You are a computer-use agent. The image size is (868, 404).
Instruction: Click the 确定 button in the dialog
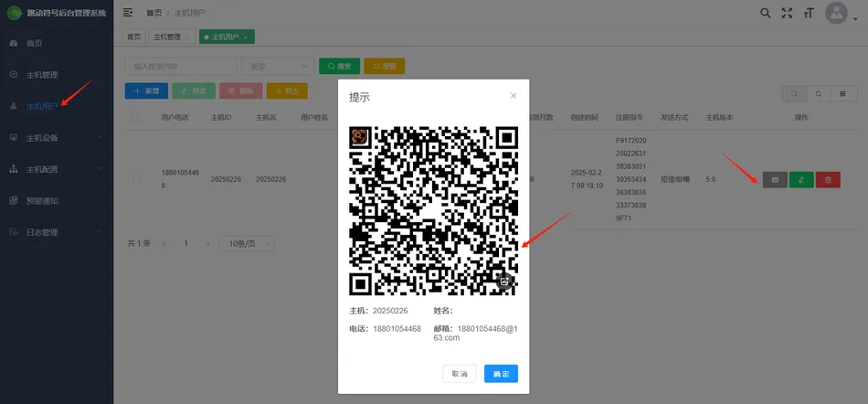(501, 374)
